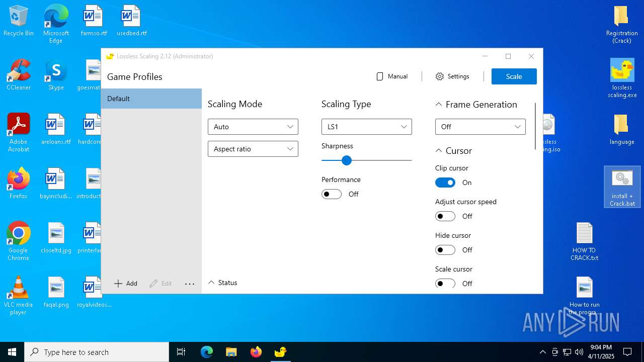Select the royalvideos... document on the desktop
644x362 pixels.
click(x=94, y=292)
